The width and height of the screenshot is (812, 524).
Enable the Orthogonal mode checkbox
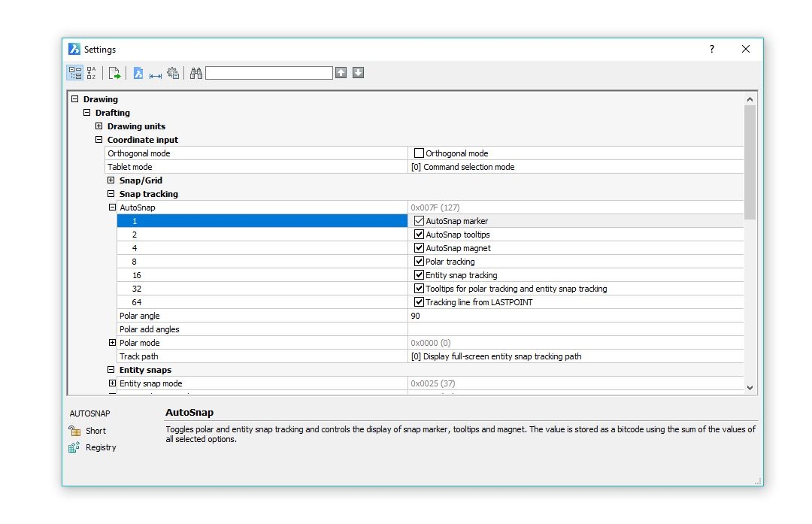point(419,153)
